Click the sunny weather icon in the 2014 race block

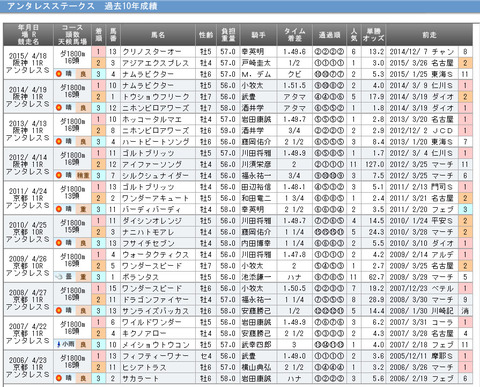[59, 108]
